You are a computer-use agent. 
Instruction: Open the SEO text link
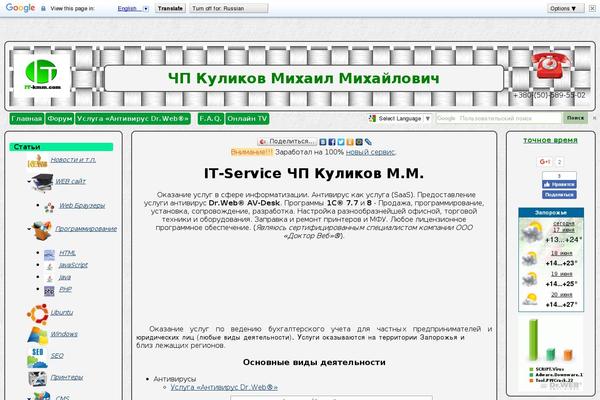[57, 356]
